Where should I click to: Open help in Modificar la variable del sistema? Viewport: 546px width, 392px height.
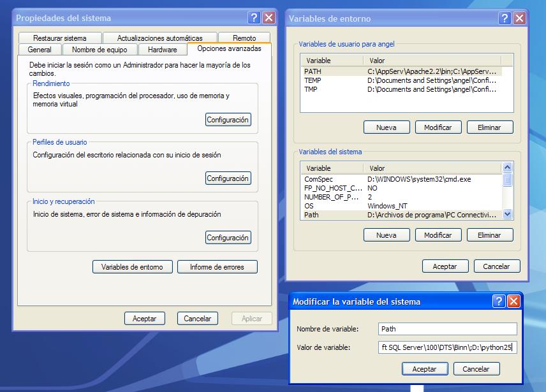[499, 301]
